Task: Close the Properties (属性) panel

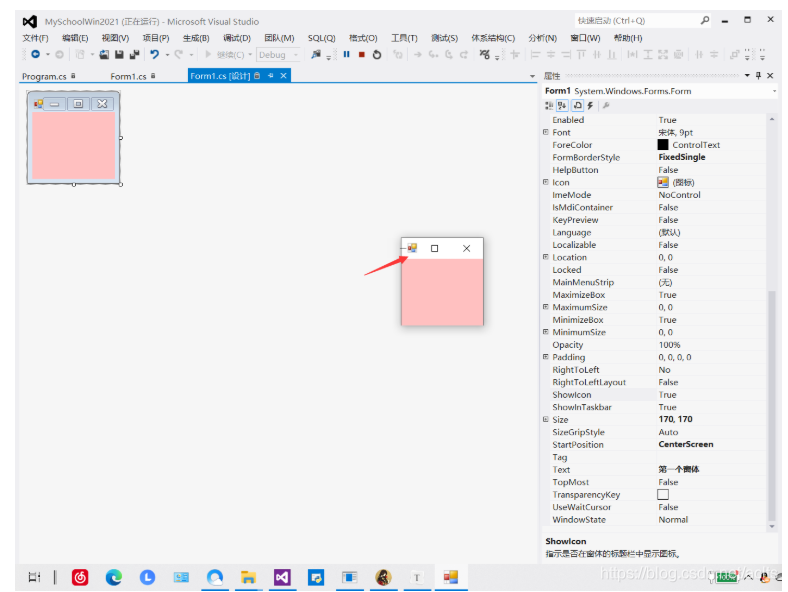Action: [x=770, y=75]
